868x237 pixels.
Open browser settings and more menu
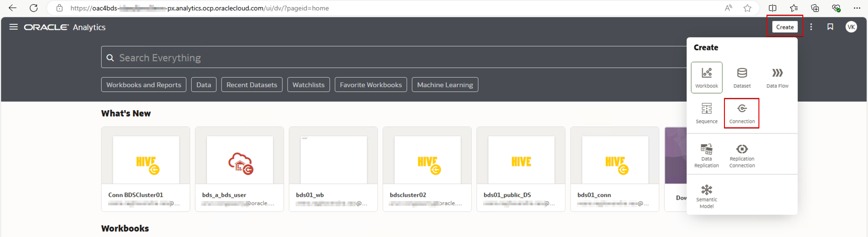click(x=857, y=8)
